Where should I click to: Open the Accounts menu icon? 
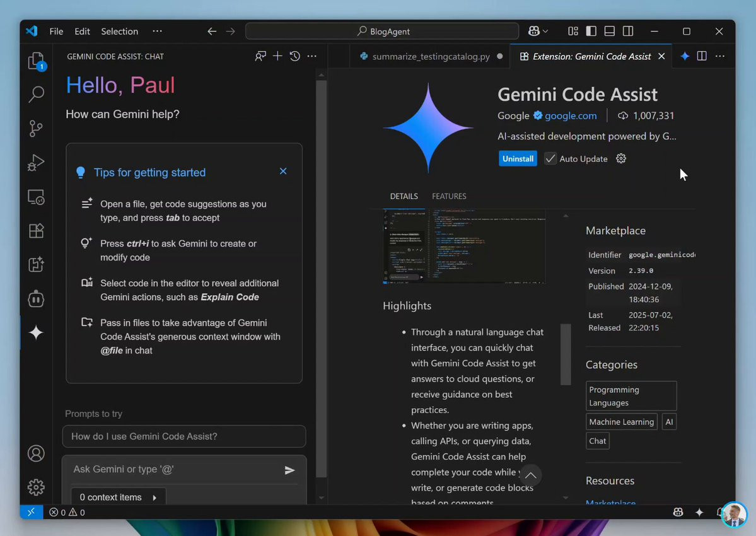(x=36, y=453)
